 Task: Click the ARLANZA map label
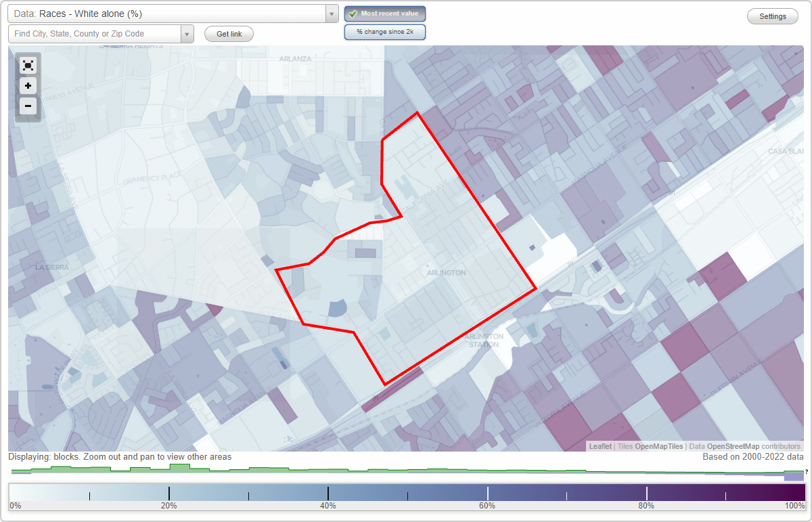tap(295, 59)
